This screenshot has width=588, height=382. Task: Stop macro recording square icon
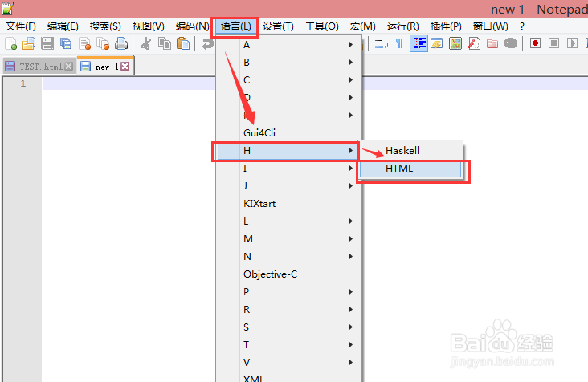553,44
